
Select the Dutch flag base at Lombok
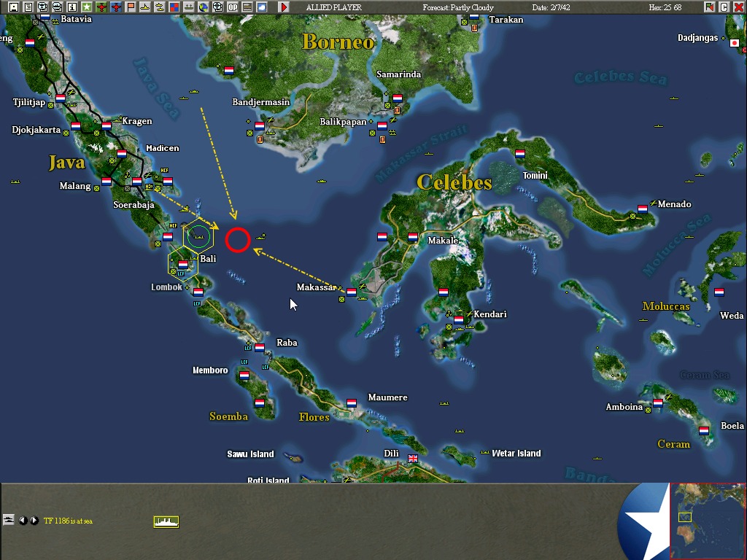pyautogui.click(x=198, y=292)
